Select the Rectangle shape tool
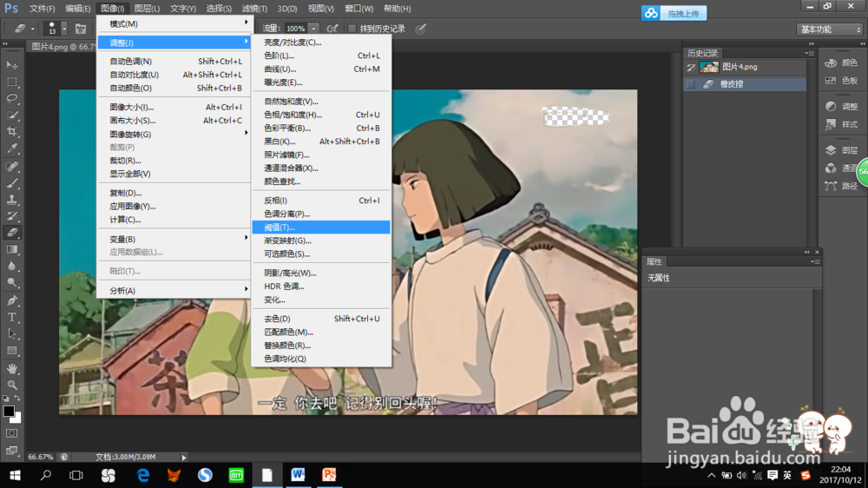 click(x=11, y=351)
